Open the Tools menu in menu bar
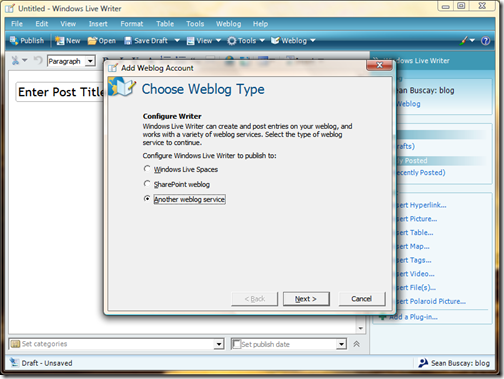Image resolution: width=504 pixels, height=379 pixels. (x=195, y=24)
